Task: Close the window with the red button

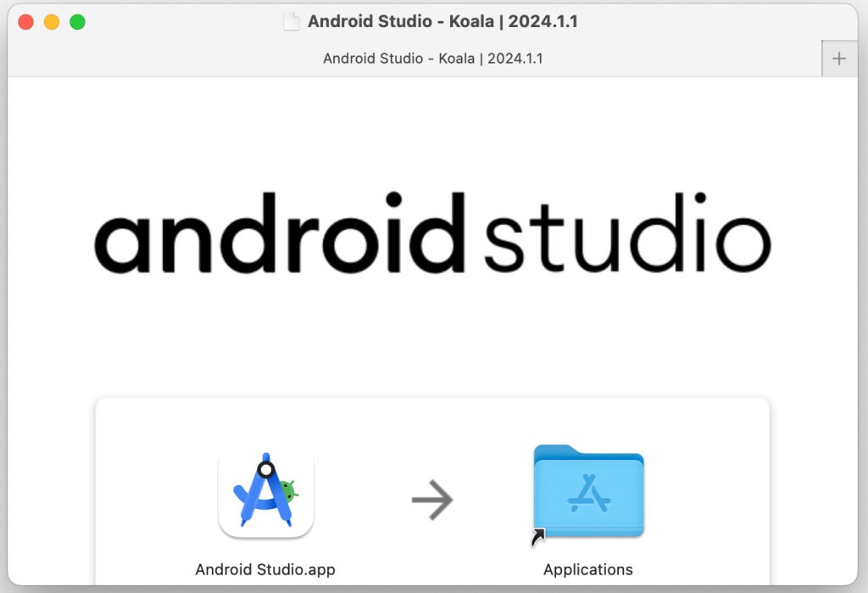Action: (25, 22)
